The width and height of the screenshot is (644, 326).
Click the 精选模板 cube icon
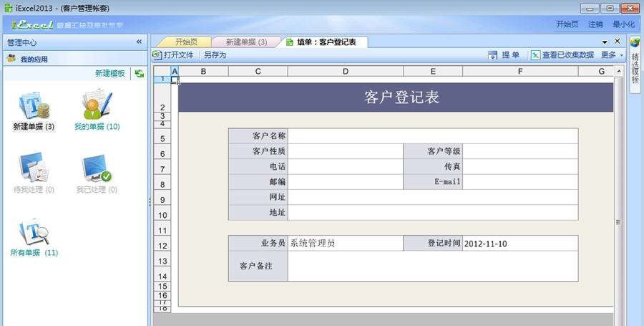(x=635, y=42)
